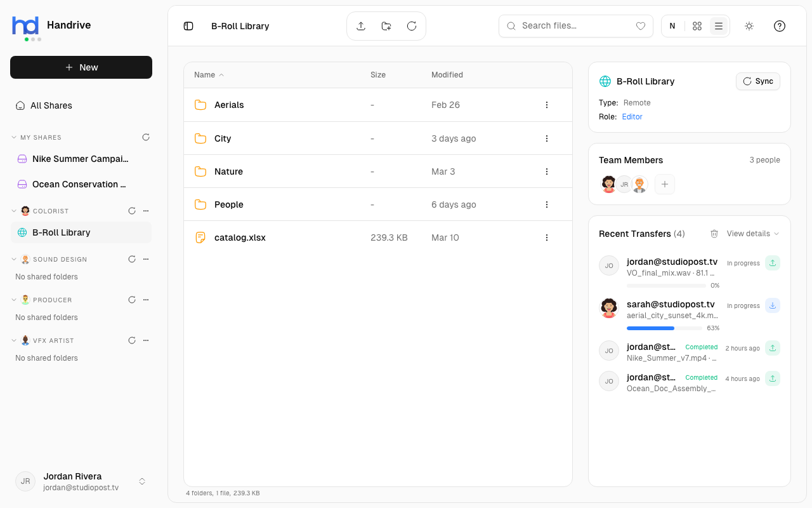Switch to grid view
Screen dimensions: 812x508
coord(697,26)
